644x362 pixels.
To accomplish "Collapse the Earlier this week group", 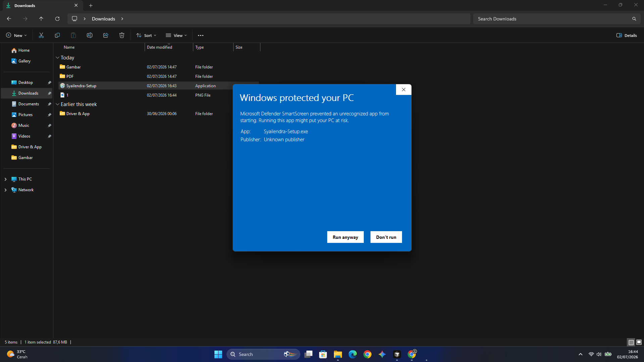I will point(57,104).
